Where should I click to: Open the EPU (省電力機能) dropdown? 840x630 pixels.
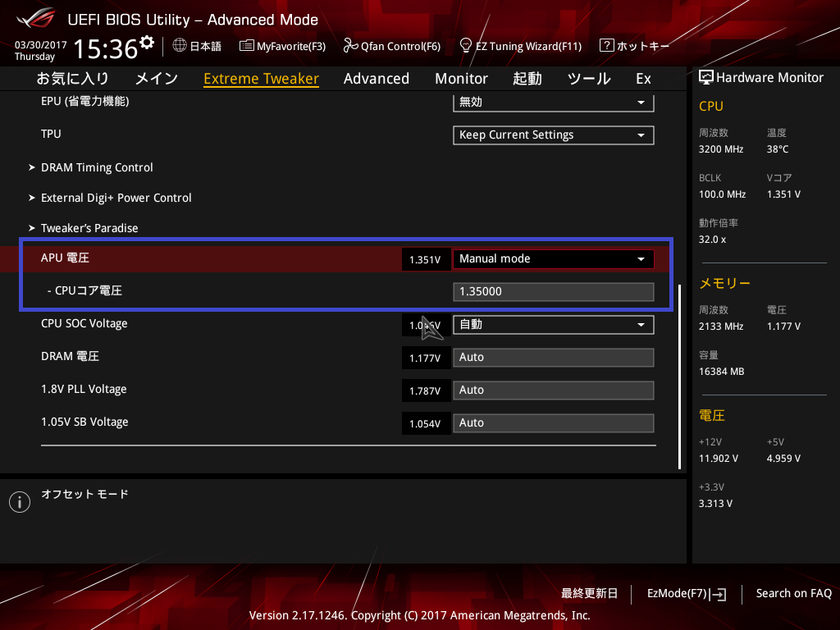554,102
